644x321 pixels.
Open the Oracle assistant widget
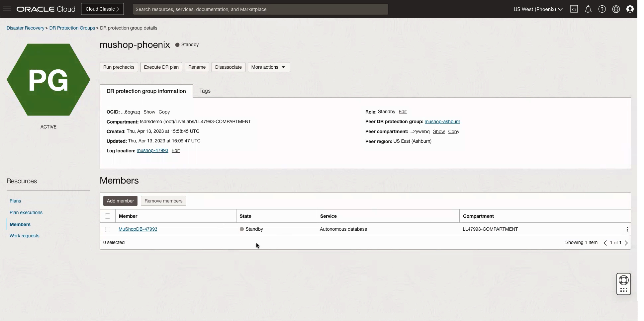tap(623, 284)
